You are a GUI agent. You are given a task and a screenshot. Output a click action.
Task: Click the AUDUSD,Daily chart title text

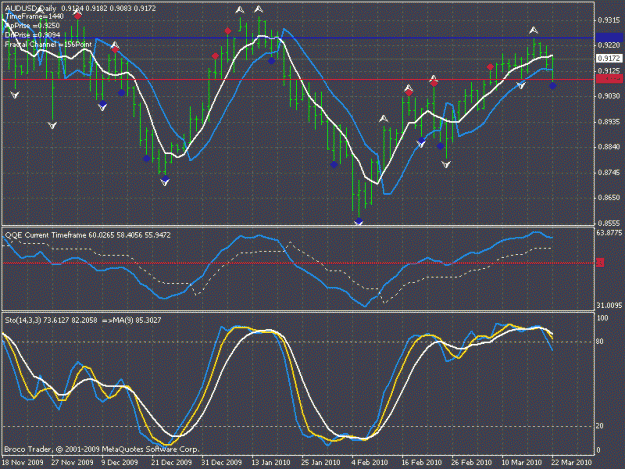click(x=31, y=8)
